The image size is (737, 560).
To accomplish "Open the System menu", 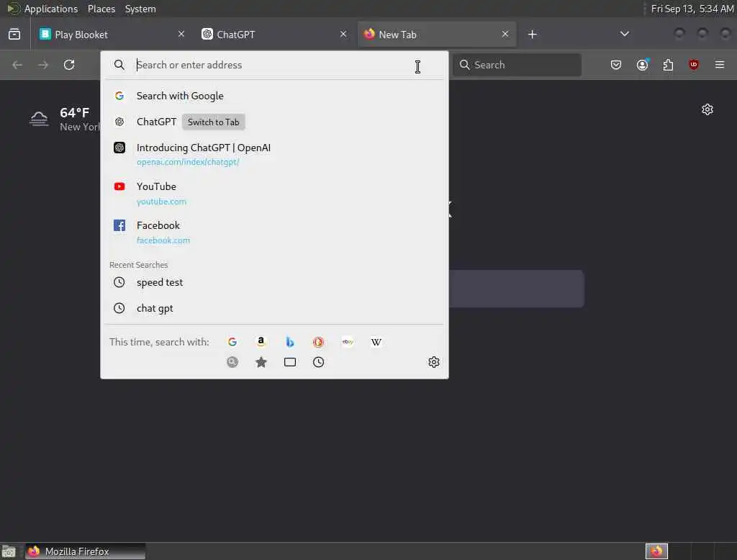I will 140,9.
